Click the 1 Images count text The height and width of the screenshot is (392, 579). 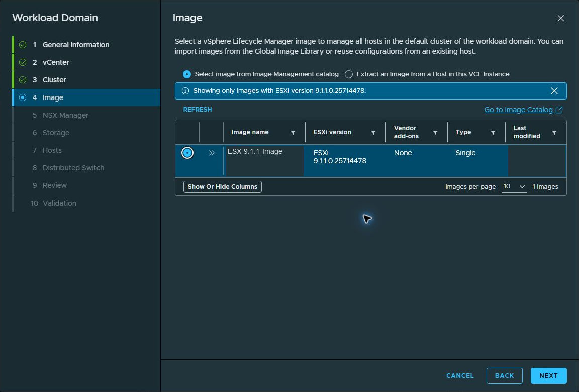tap(545, 187)
